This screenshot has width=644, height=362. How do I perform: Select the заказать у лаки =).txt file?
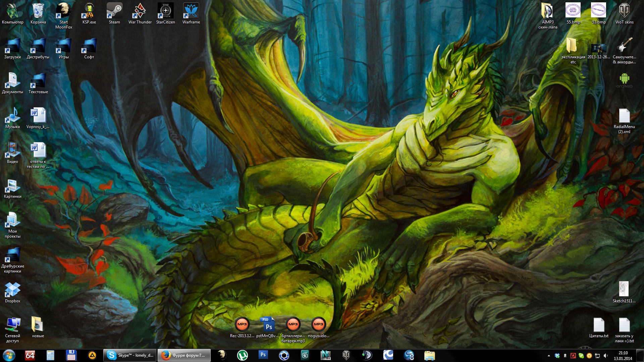pyautogui.click(x=624, y=330)
